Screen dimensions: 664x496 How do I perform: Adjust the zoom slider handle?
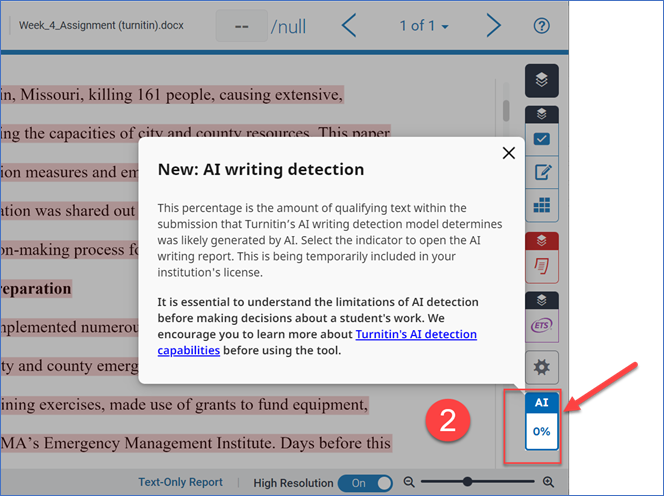pos(468,482)
